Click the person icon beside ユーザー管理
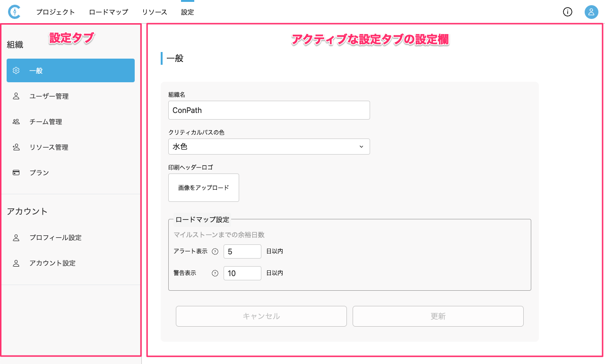The width and height of the screenshot is (605, 364). coord(16,96)
